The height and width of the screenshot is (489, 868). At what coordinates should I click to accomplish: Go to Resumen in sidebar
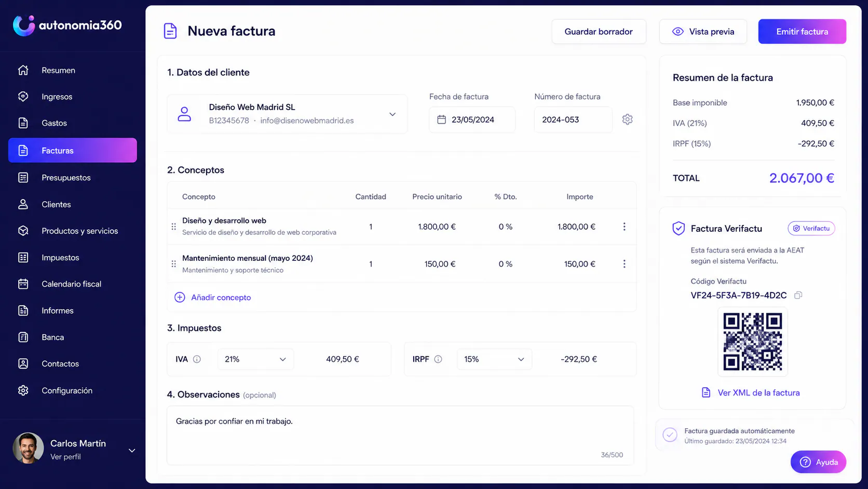coord(73,70)
